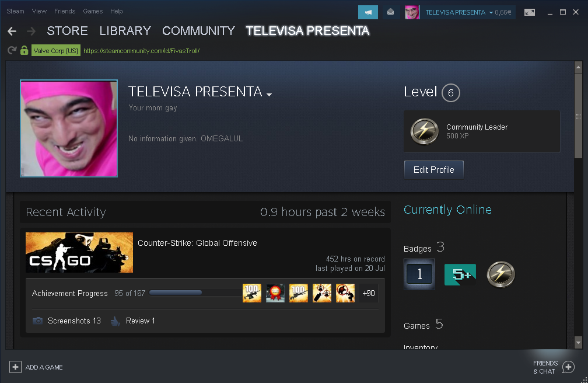Open the Review 1 link
The image size is (588, 383).
tap(140, 321)
